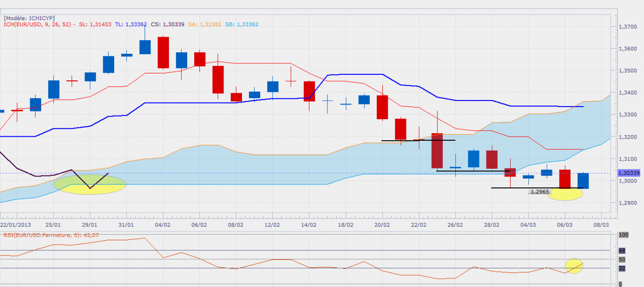
Task: Click the 06/03 date label
Action: (x=565, y=225)
